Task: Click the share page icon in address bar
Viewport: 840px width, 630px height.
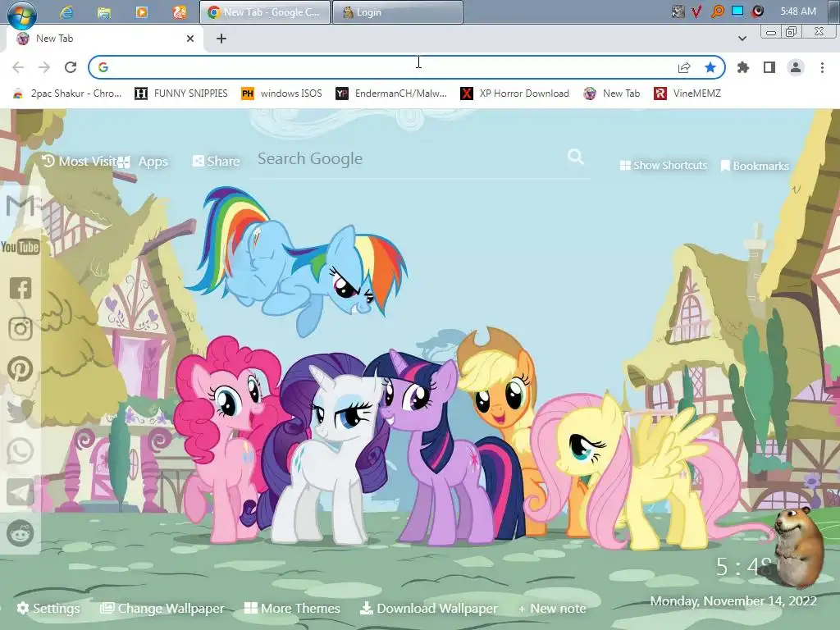Action: tap(684, 67)
